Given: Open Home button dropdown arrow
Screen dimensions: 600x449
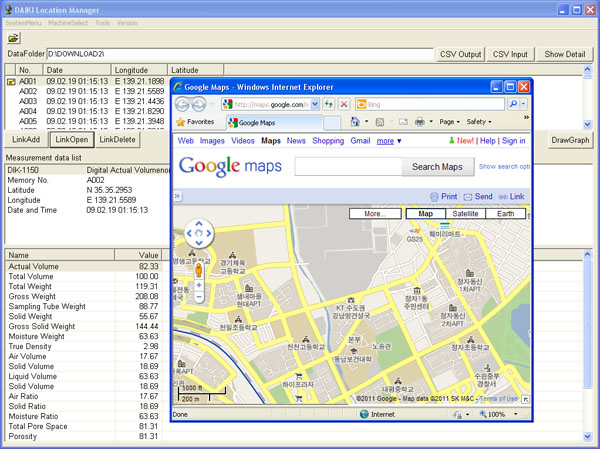Looking at the screenshot, I should (x=366, y=122).
